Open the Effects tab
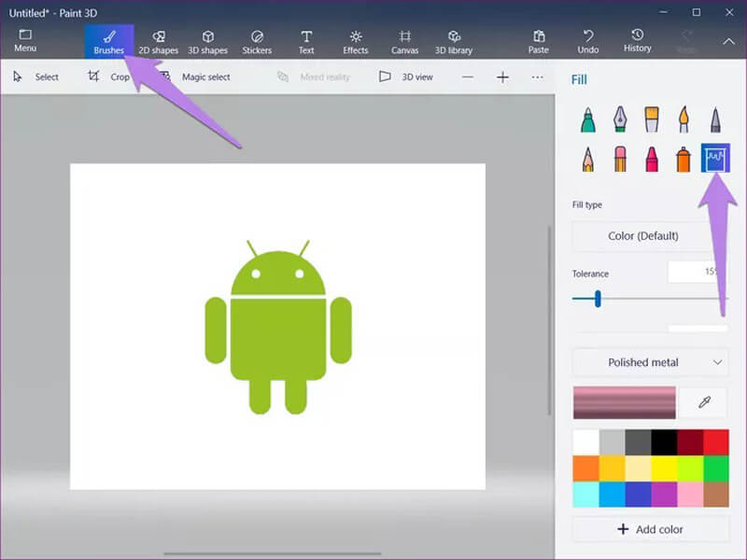Image resolution: width=747 pixels, height=560 pixels. (x=356, y=42)
